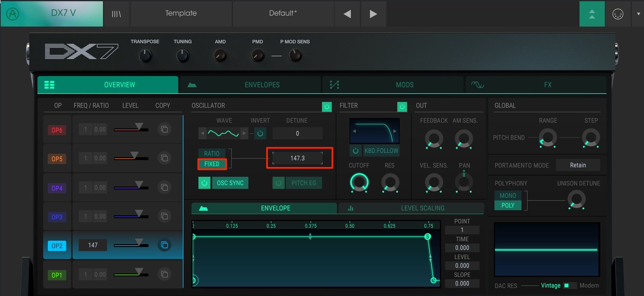Open the preset library browser icon
Viewport: 644px width, 296px height.
pyautogui.click(x=117, y=14)
